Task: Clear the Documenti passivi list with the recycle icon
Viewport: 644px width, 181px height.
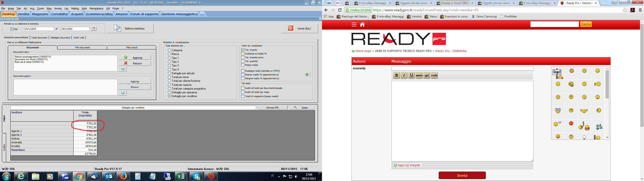Action: (123, 93)
